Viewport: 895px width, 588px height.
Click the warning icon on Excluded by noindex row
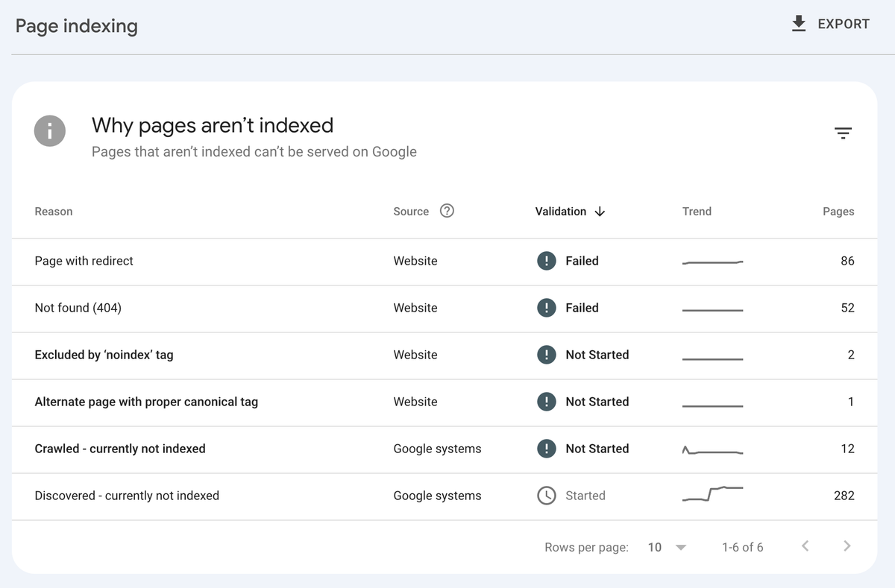tap(546, 355)
